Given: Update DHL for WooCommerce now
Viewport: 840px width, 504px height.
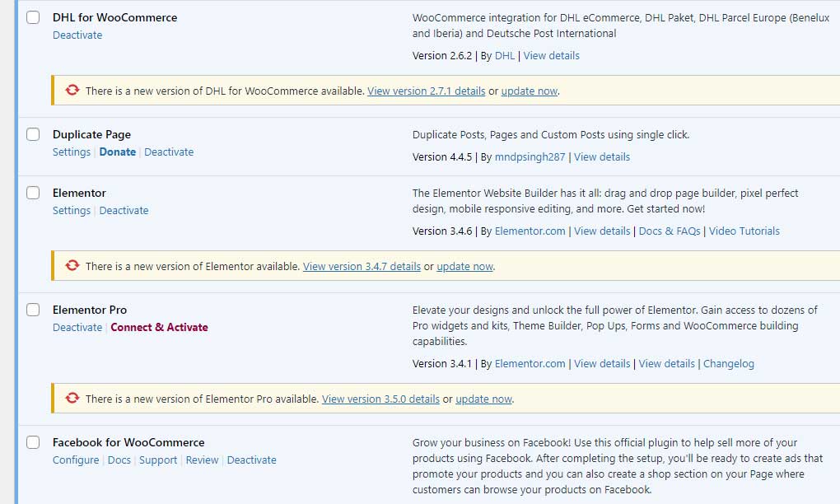Looking at the screenshot, I should (x=529, y=91).
